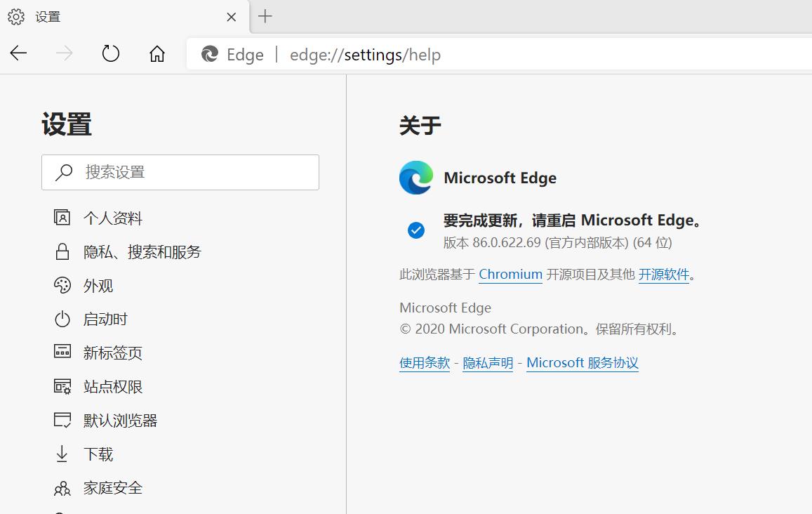Open a new tab with plus button
The image size is (812, 514).
[265, 16]
